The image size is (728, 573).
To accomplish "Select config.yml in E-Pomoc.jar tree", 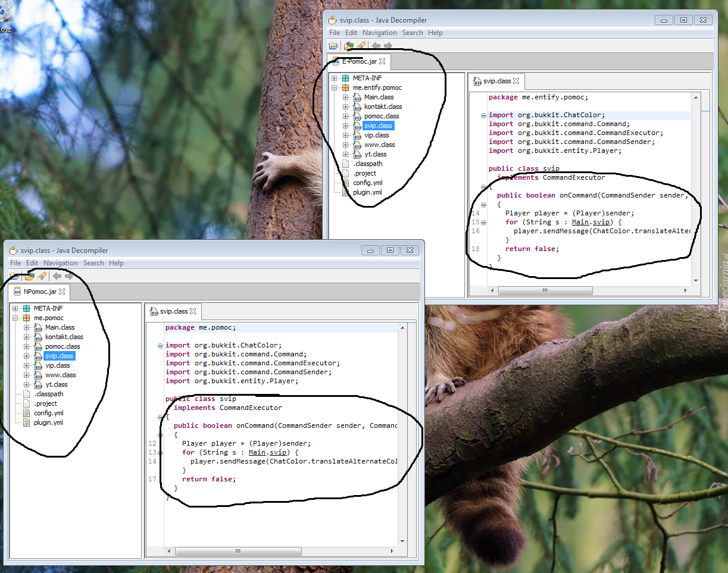I will click(x=367, y=183).
